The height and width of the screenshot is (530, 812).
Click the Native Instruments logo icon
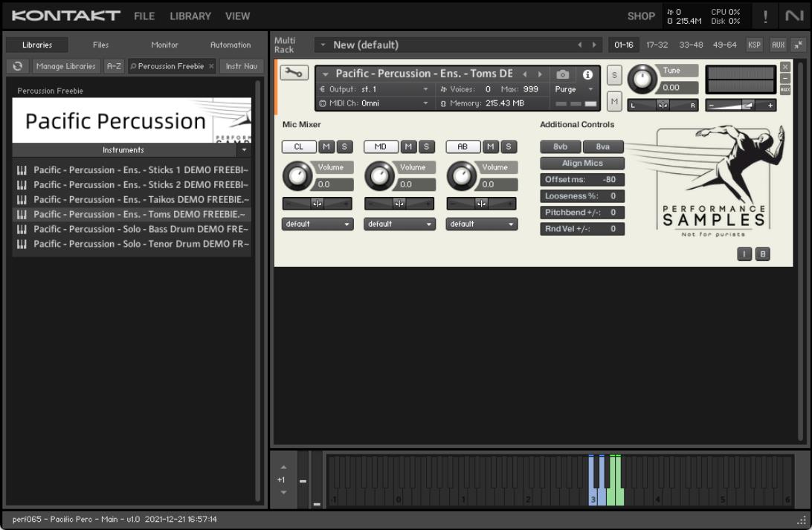pyautogui.click(x=793, y=16)
